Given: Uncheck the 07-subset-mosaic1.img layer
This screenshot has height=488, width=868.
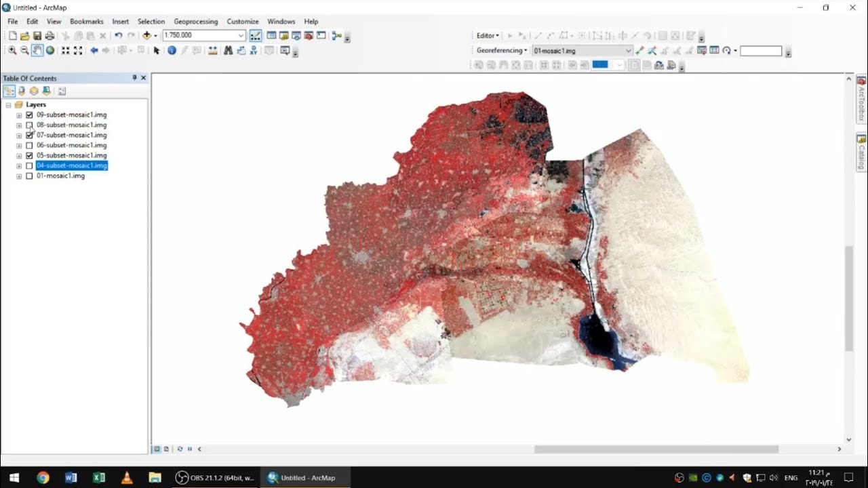Looking at the screenshot, I should tap(29, 136).
